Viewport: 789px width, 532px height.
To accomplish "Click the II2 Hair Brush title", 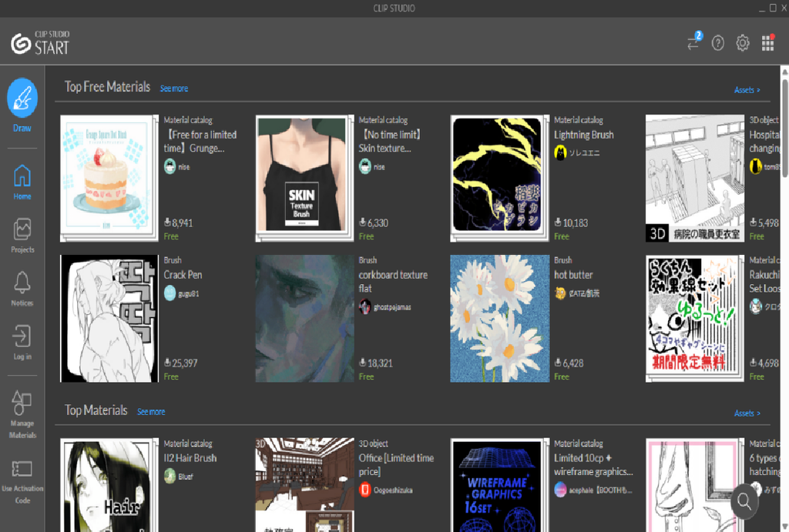I will click(x=190, y=458).
